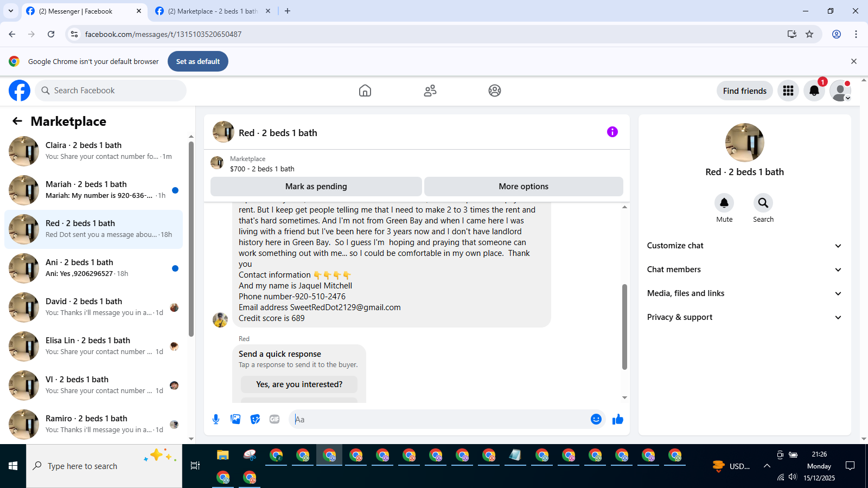Open Ani's conversation

tap(93, 268)
